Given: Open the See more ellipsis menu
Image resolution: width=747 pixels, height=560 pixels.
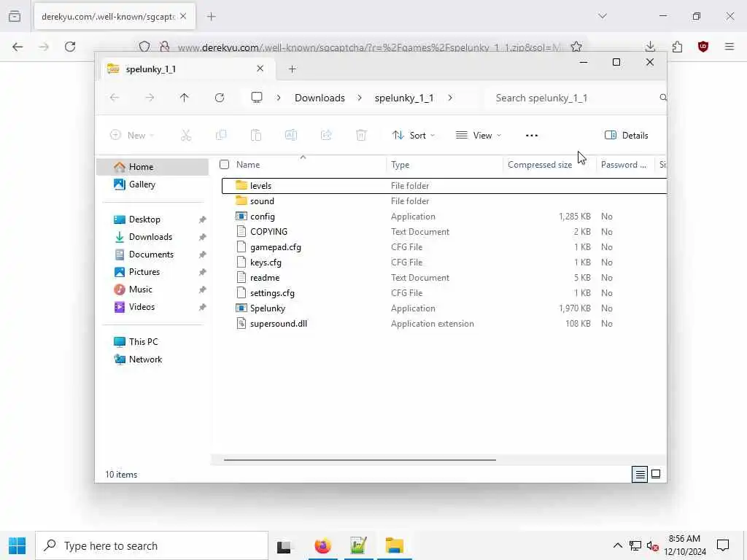Looking at the screenshot, I should click(x=532, y=135).
